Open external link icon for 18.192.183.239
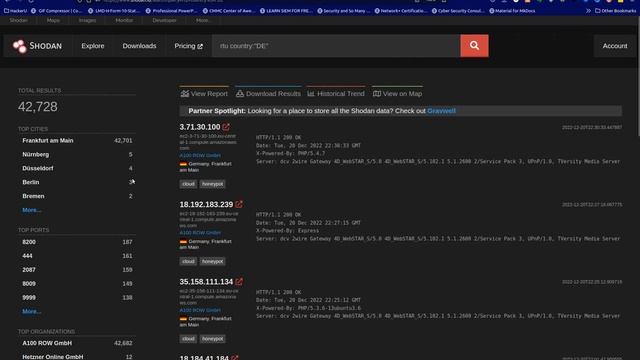The height and width of the screenshot is (360, 640). point(239,204)
